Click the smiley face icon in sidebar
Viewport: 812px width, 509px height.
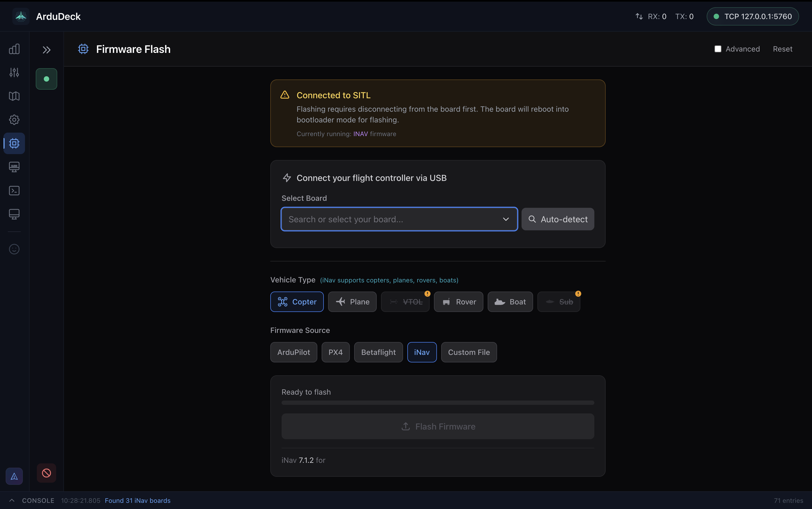[14, 249]
